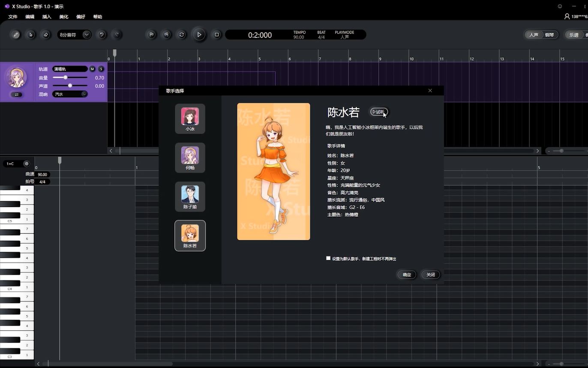The width and height of the screenshot is (588, 368).
Task: Click the C4 piano key
Action: point(17,288)
